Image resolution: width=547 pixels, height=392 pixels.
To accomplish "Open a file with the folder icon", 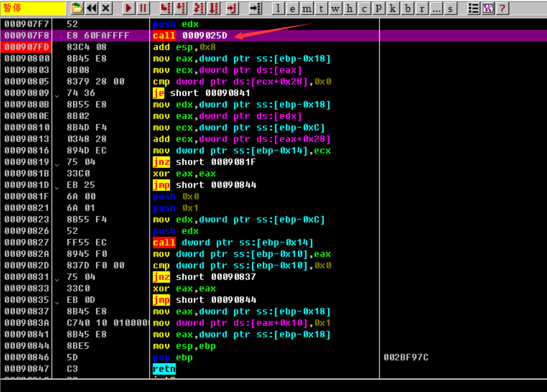I will (x=77, y=8).
